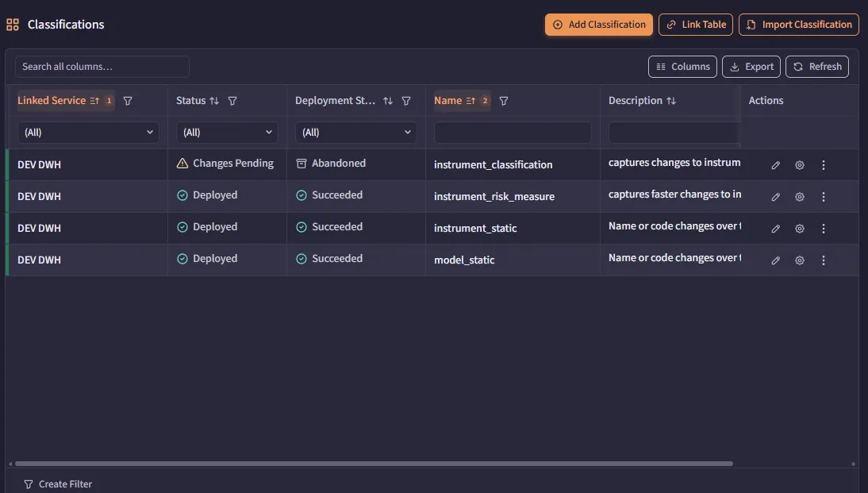
Task: Click the Name column sort indicator
Action: click(x=470, y=101)
